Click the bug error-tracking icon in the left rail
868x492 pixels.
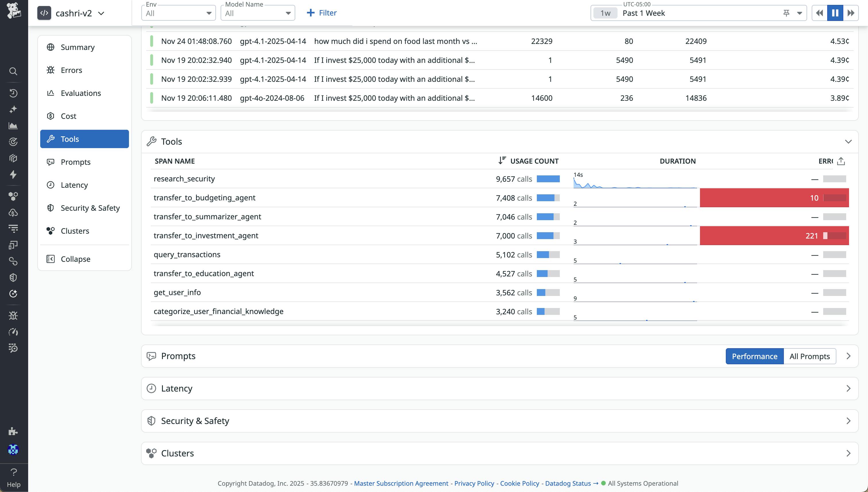tap(13, 315)
